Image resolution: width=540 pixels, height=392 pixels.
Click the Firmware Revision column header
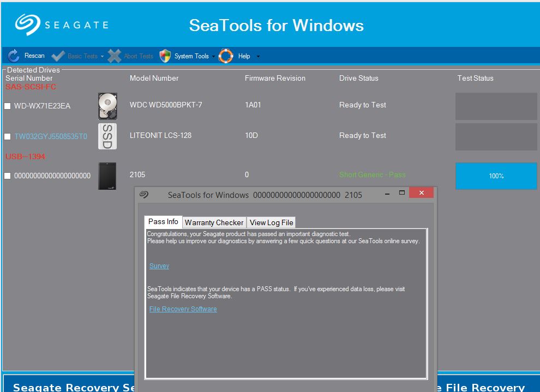click(275, 78)
